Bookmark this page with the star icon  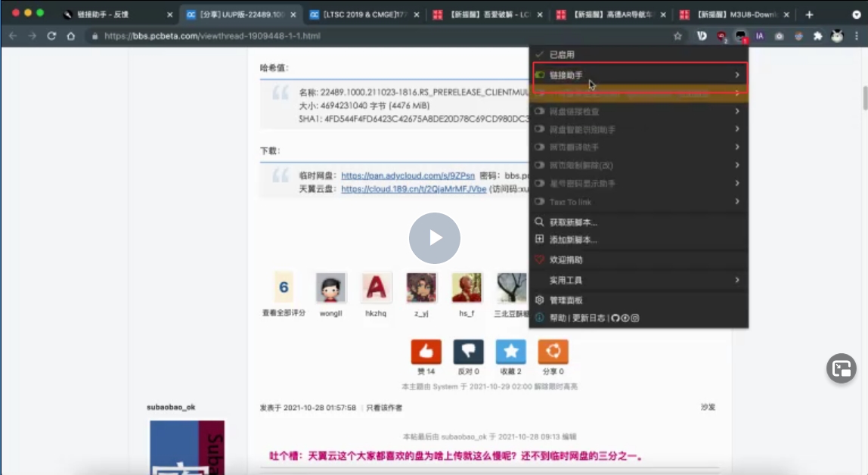click(677, 36)
